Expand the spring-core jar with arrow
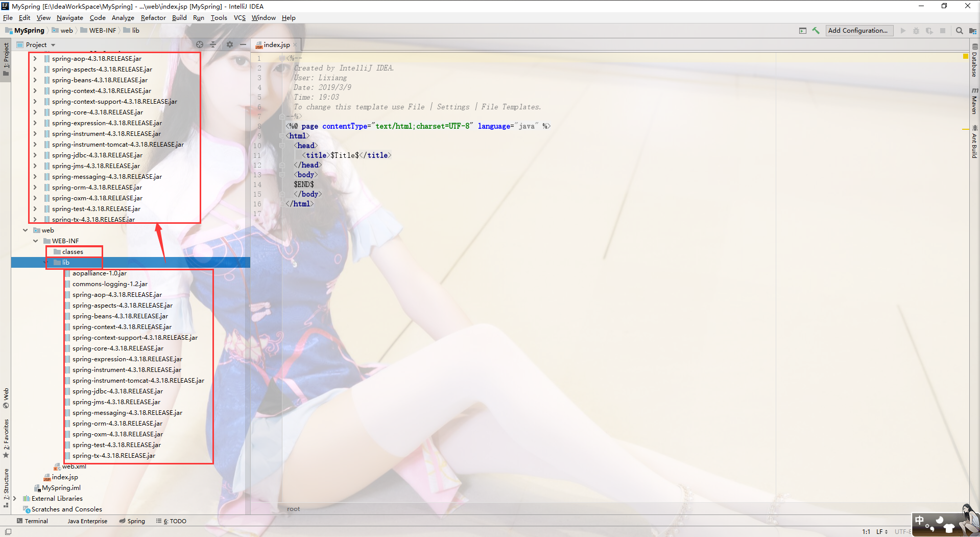The image size is (980, 537). (35, 112)
